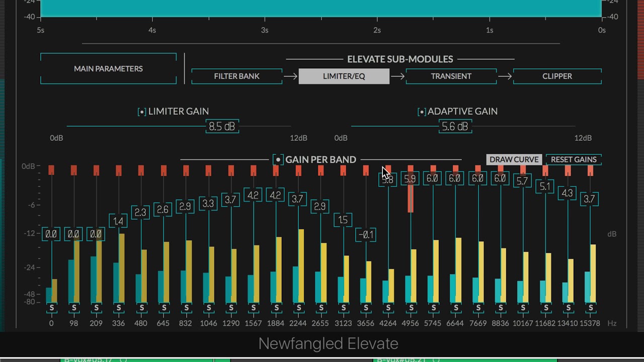Click the 2.3 gain handle on 480 Hz band
The height and width of the screenshot is (362, 644).
point(140,213)
